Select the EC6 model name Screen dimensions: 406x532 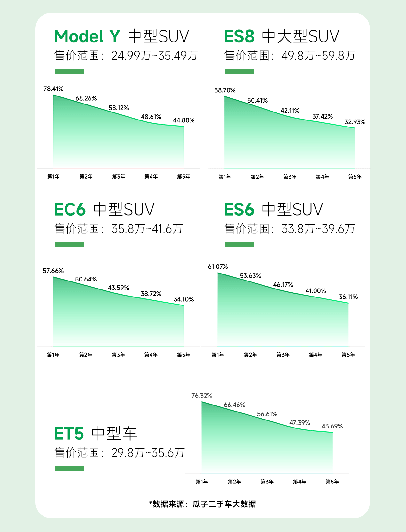[x=70, y=210]
